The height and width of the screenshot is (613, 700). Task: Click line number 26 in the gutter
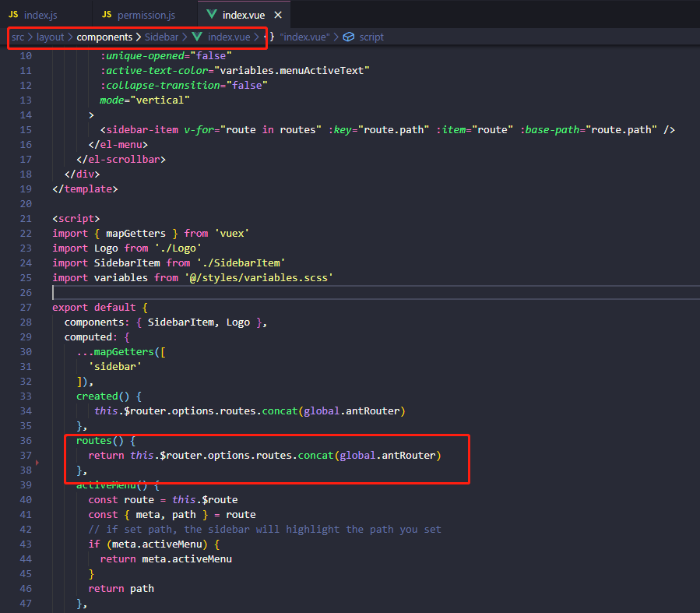click(x=26, y=292)
